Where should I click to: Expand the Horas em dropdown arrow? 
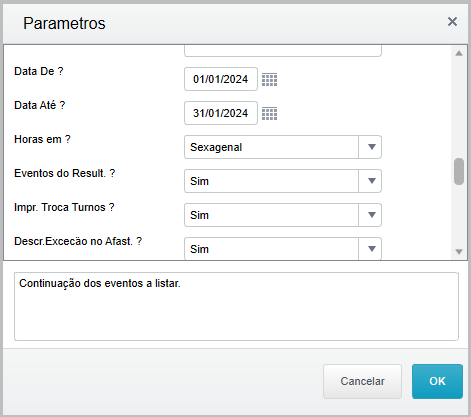pos(370,147)
